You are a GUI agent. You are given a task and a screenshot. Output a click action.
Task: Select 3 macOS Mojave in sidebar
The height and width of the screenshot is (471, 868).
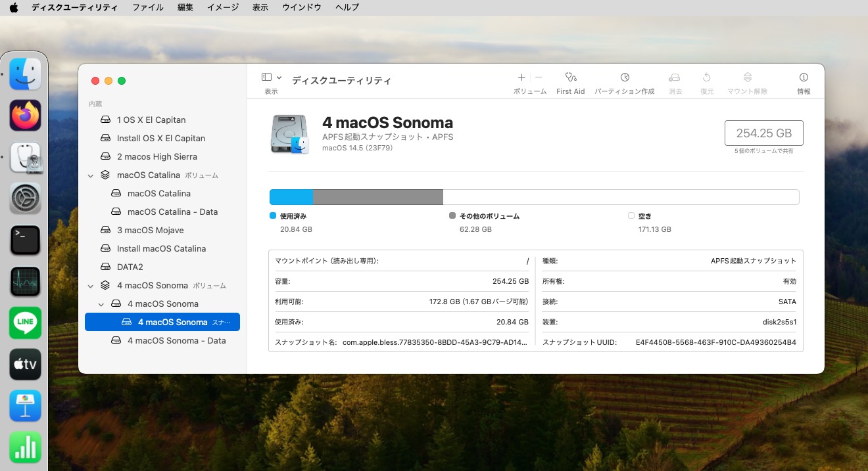(x=150, y=231)
